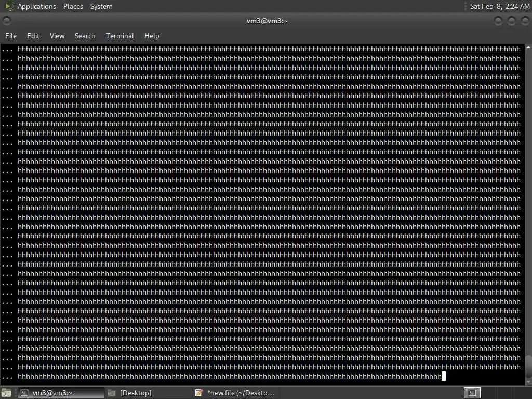The width and height of the screenshot is (532, 399).
Task: Click the folder icon in [Desktop] taskbar button
Action: pos(112,393)
